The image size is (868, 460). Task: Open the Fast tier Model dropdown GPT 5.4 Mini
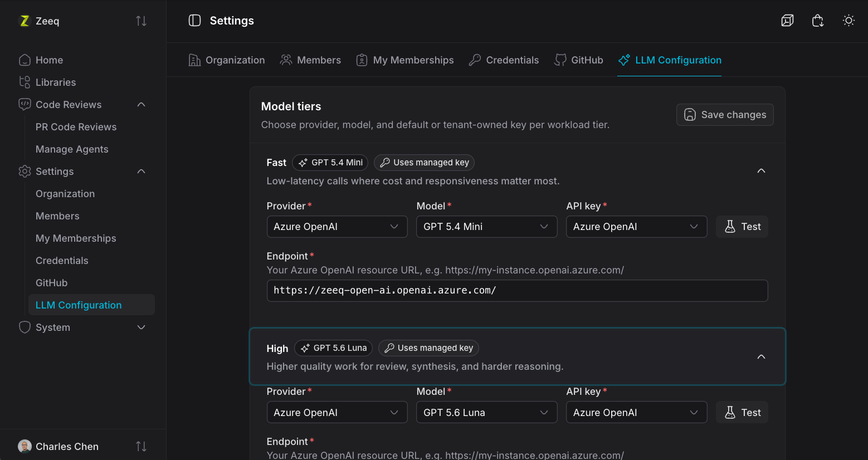[x=487, y=227]
